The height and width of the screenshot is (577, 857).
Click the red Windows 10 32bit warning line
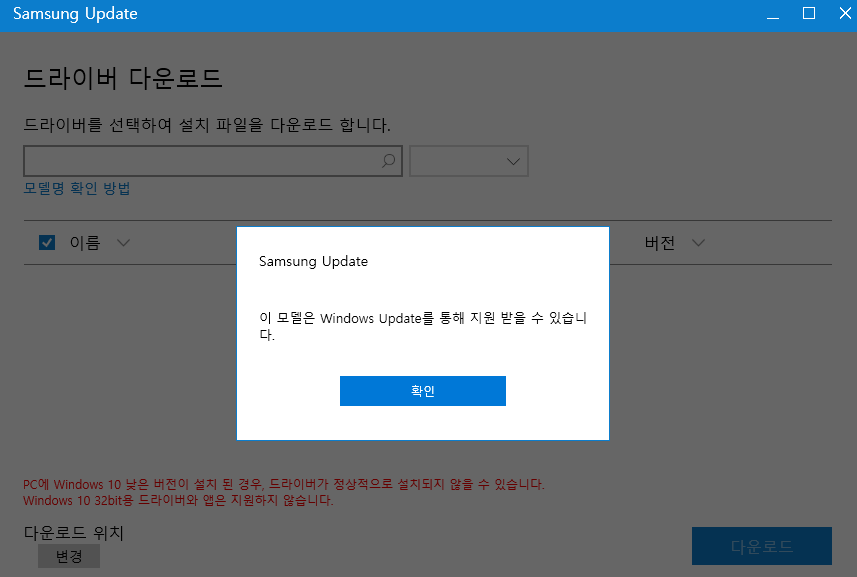tap(178, 500)
